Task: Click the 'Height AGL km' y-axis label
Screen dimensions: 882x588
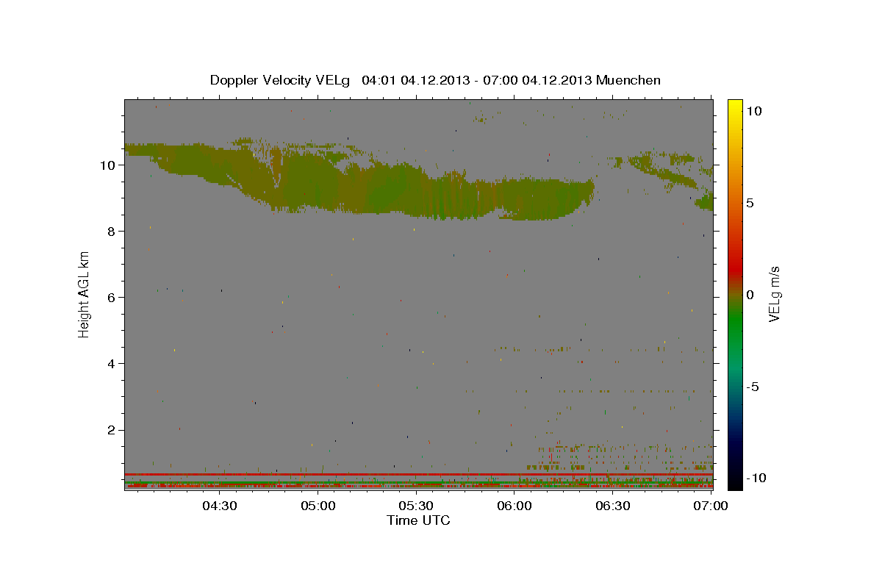Action: (x=85, y=293)
